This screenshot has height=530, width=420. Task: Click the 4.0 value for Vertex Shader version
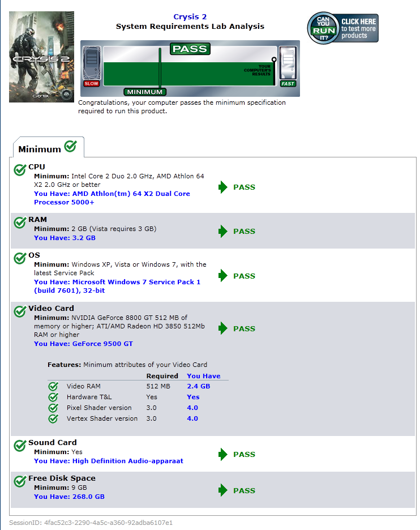pos(192,418)
